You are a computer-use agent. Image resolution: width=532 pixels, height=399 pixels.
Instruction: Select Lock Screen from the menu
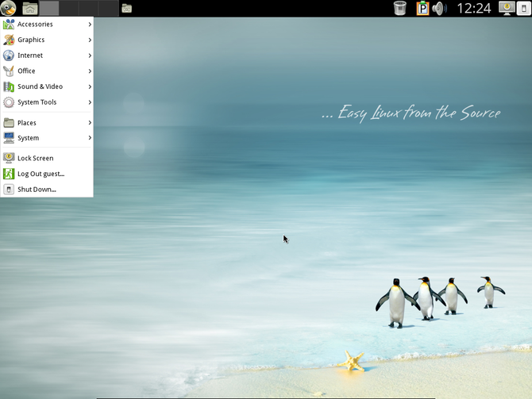[47, 159]
